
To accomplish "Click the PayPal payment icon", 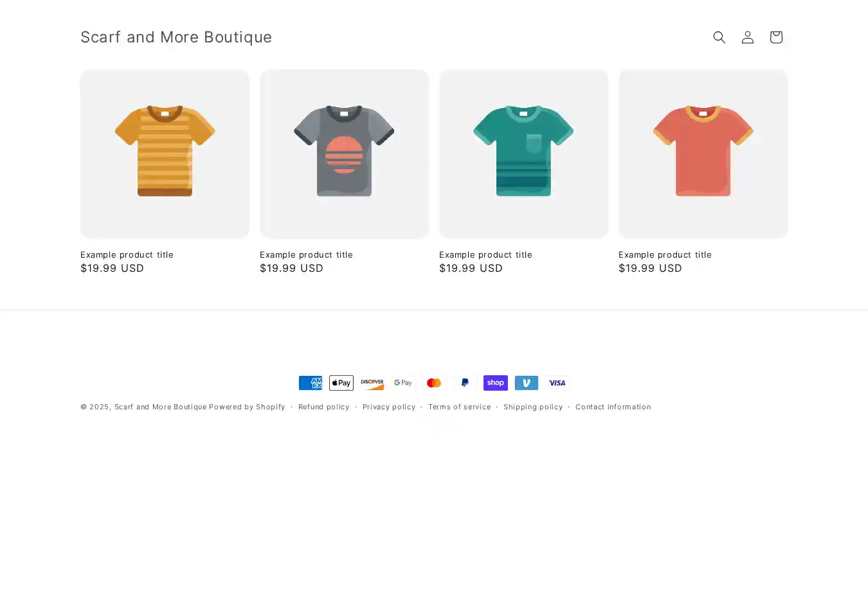I will click(465, 383).
